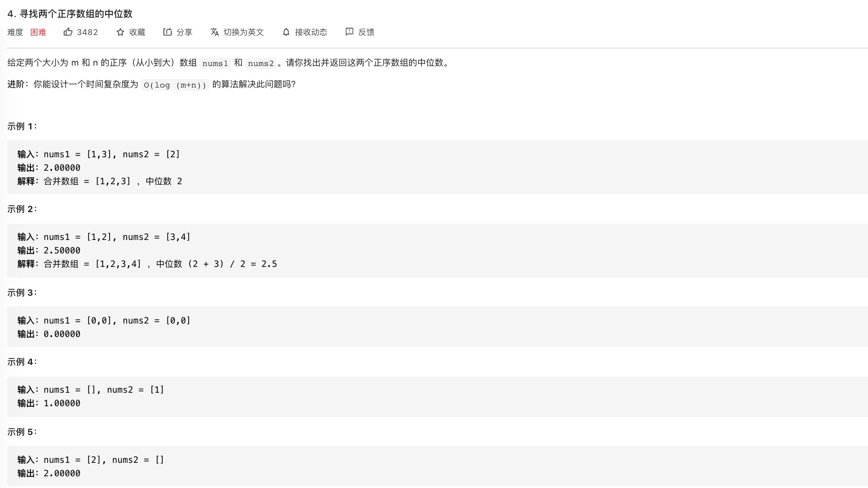Click the translate language icon

click(215, 32)
